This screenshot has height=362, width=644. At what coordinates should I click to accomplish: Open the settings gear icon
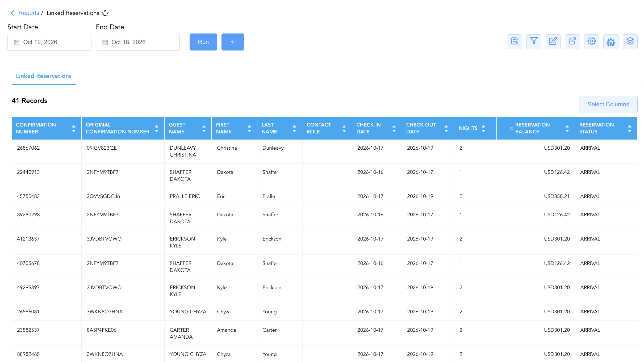pos(592,42)
